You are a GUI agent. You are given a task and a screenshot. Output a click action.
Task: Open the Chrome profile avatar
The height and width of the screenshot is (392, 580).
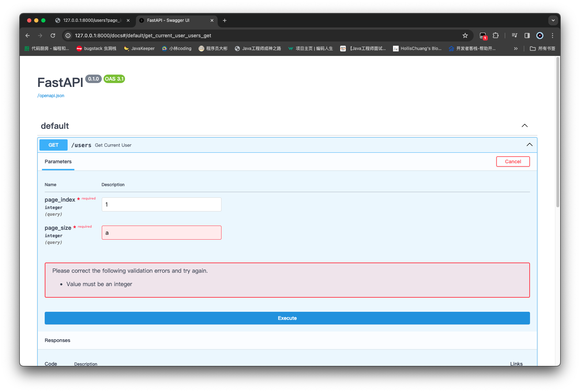[x=540, y=36]
